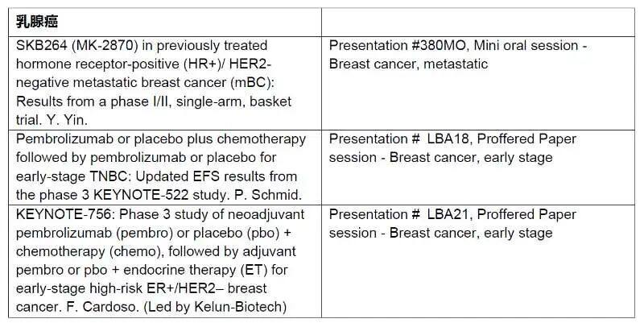Click "Mini oral session" text
This screenshot has height=327, width=644.
coord(526,46)
